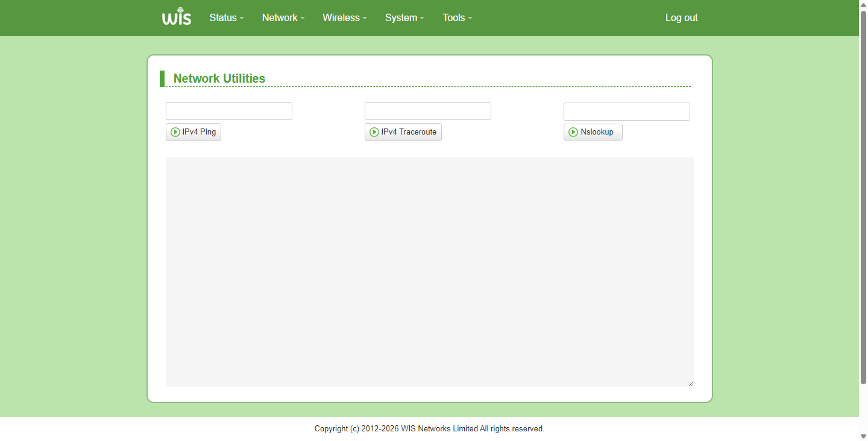868x441 pixels.
Task: Click the WIS logo in header
Action: point(177,16)
